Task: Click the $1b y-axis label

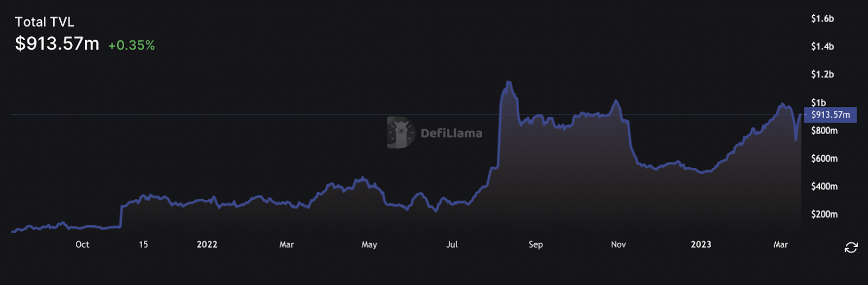Action: point(819,102)
